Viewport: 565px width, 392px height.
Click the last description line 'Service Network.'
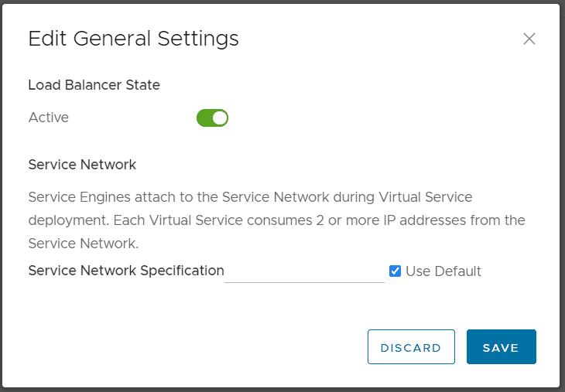(84, 244)
